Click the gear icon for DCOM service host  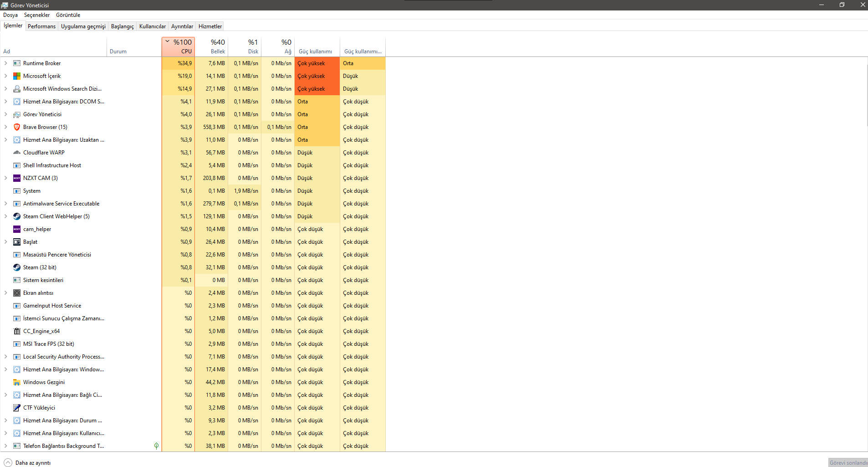tap(17, 102)
